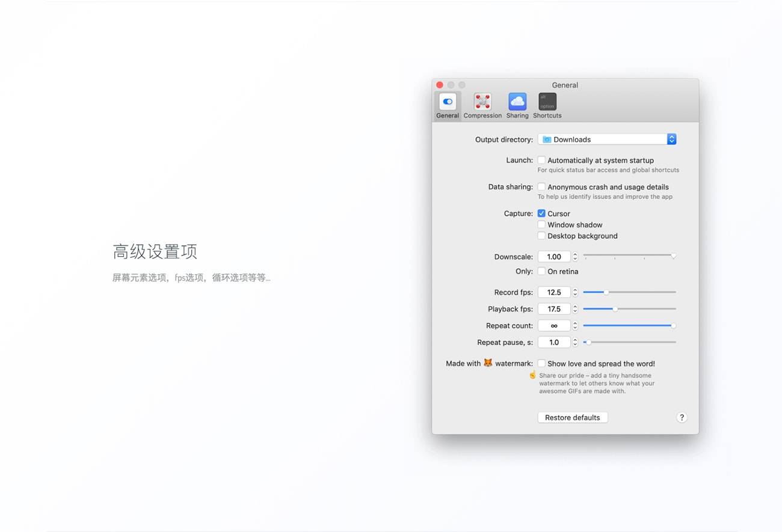Enable Anonymous crash and usage details

541,187
